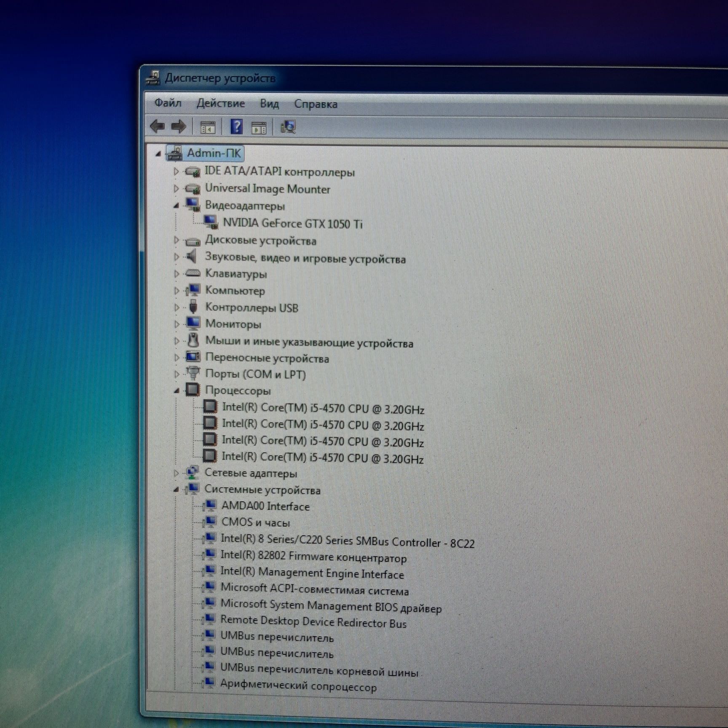Click the IDE ATA/ATAPI контроллеры icon
The width and height of the screenshot is (728, 728).
pyautogui.click(x=193, y=171)
